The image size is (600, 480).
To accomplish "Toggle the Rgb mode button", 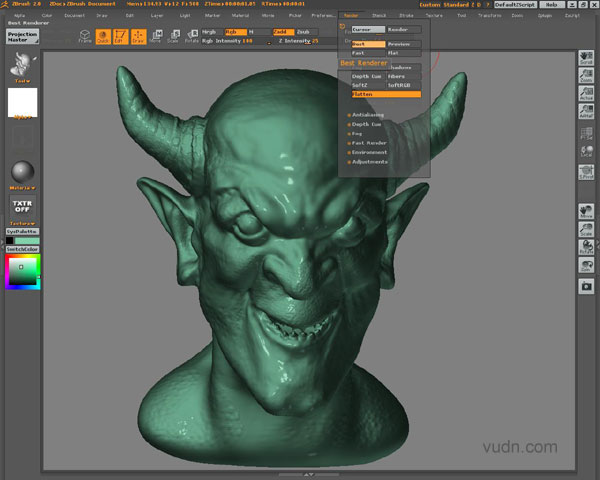I will (x=236, y=32).
